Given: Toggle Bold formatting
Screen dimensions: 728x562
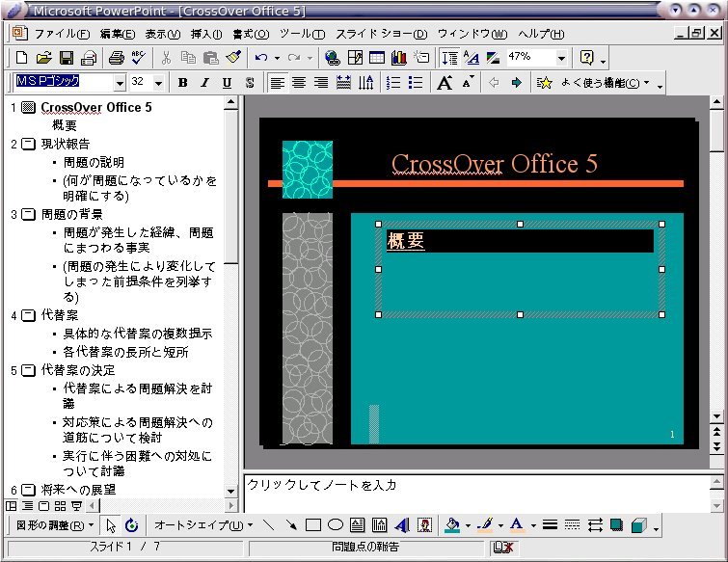Looking at the screenshot, I should 183,83.
